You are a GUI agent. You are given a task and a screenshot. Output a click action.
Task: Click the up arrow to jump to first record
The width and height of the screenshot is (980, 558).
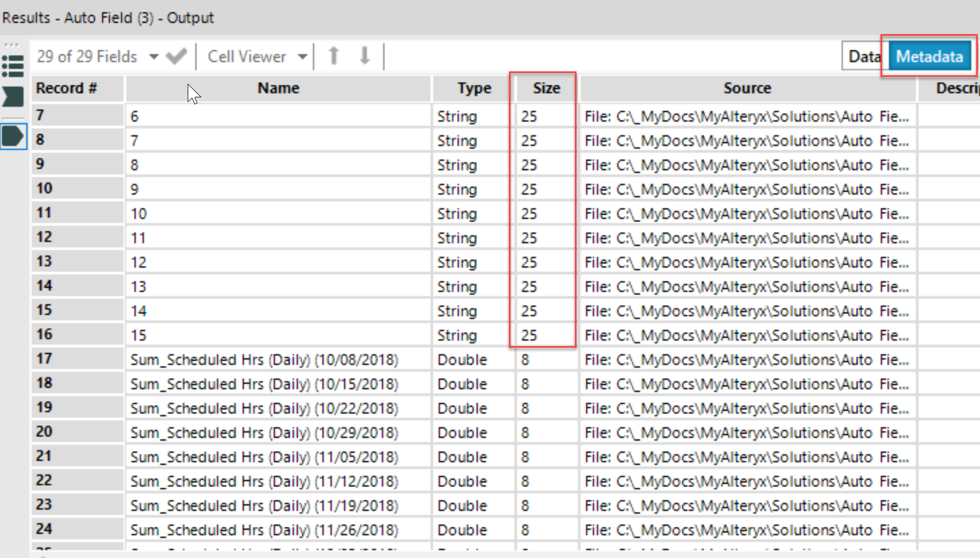pyautogui.click(x=333, y=56)
